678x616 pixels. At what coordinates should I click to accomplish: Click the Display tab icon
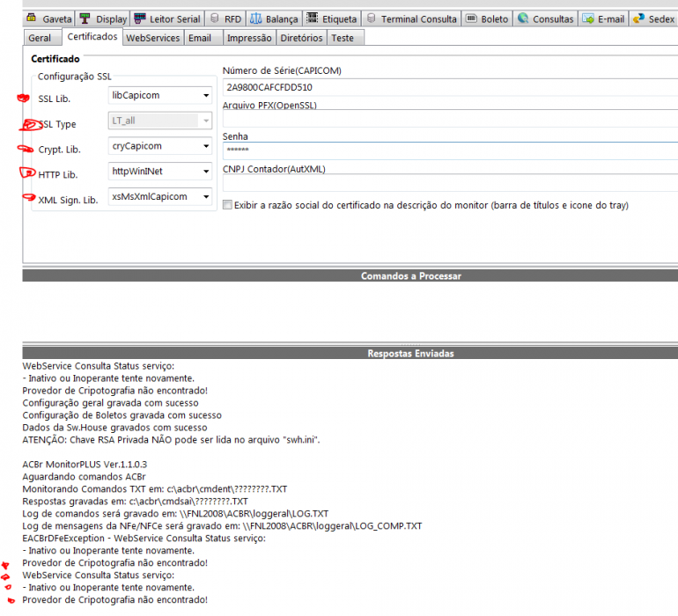85,18
